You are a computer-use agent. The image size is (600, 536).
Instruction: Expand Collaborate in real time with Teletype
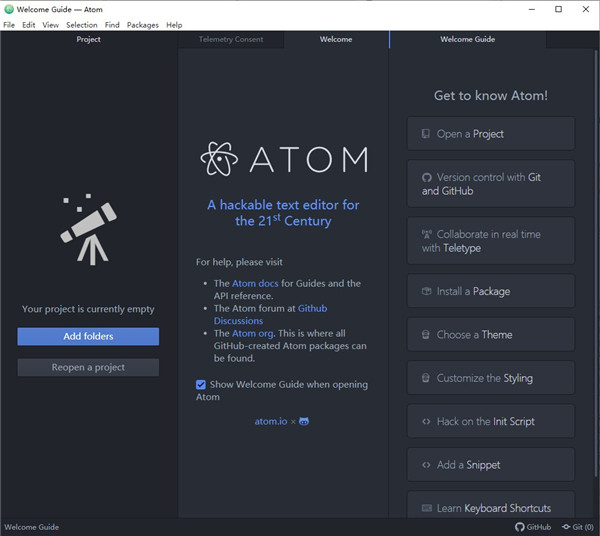point(491,241)
